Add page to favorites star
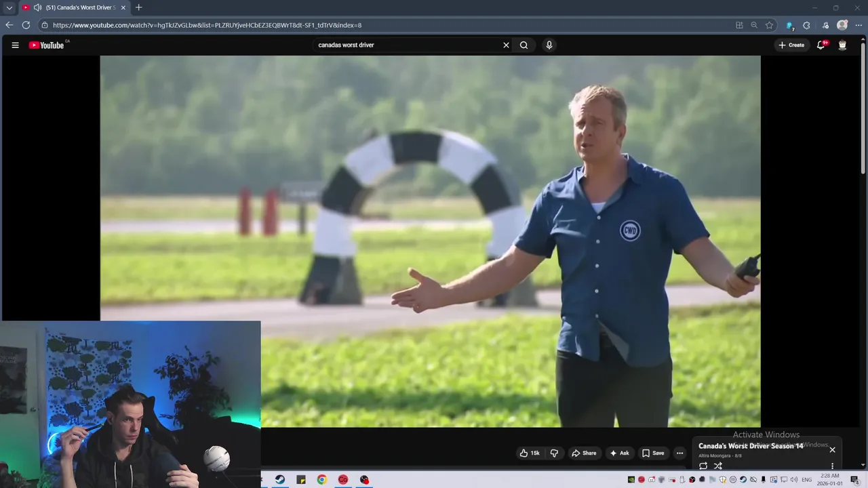Screen dimensions: 868x488 click(769, 25)
